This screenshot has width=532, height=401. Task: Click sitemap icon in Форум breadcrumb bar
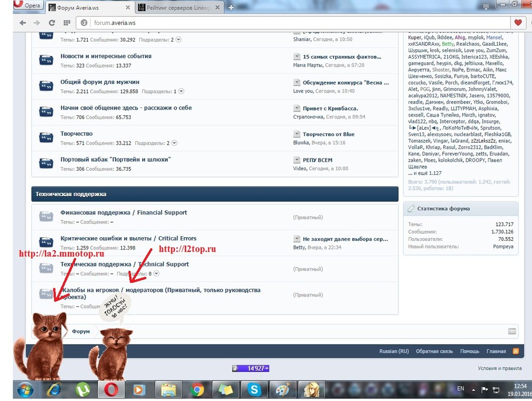[512, 331]
